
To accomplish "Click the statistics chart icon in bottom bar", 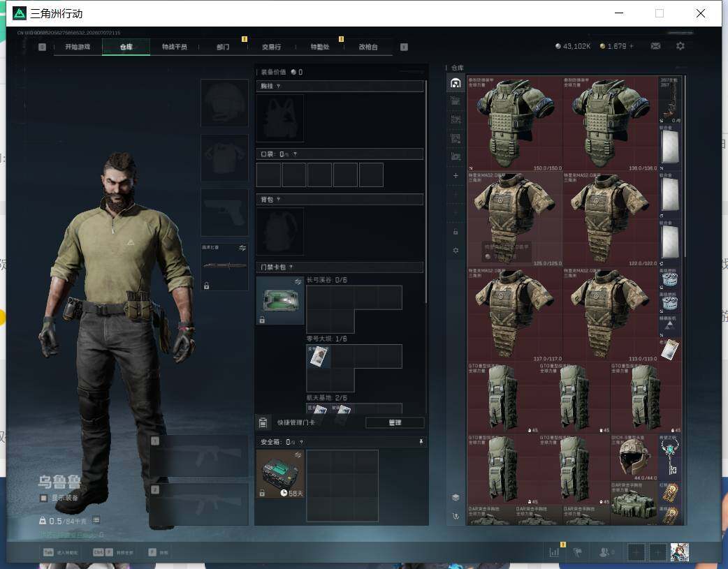I will (554, 552).
